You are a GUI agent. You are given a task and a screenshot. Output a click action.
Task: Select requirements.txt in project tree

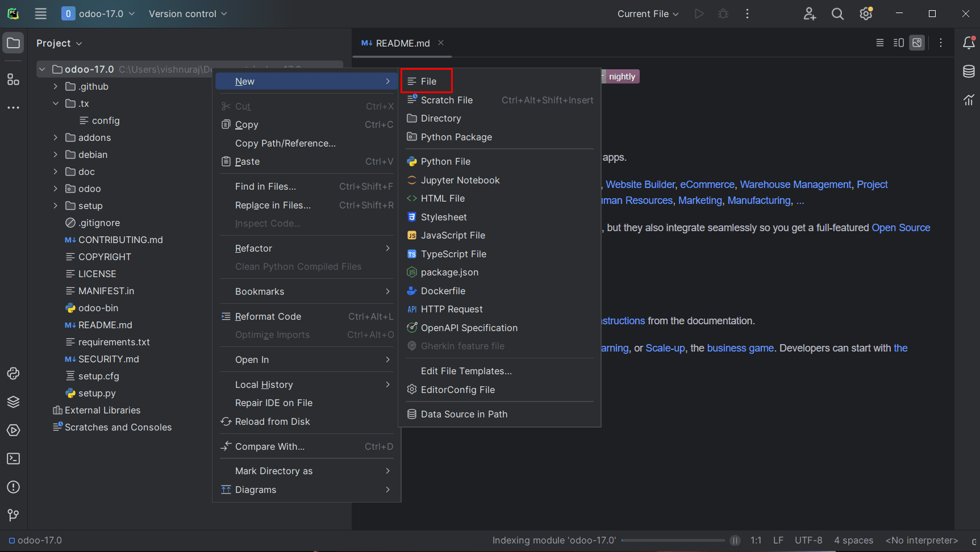(x=114, y=342)
